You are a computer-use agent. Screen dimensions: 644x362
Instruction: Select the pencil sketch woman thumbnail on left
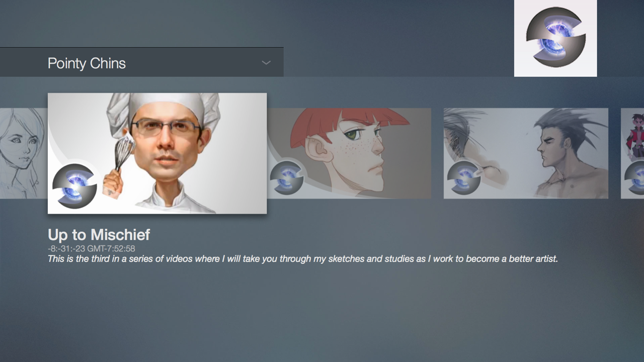(24, 153)
